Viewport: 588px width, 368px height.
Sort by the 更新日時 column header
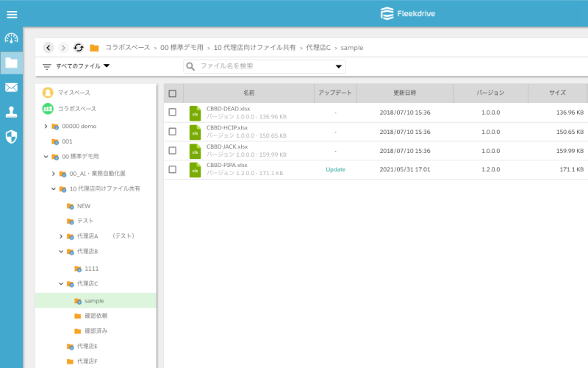click(405, 93)
